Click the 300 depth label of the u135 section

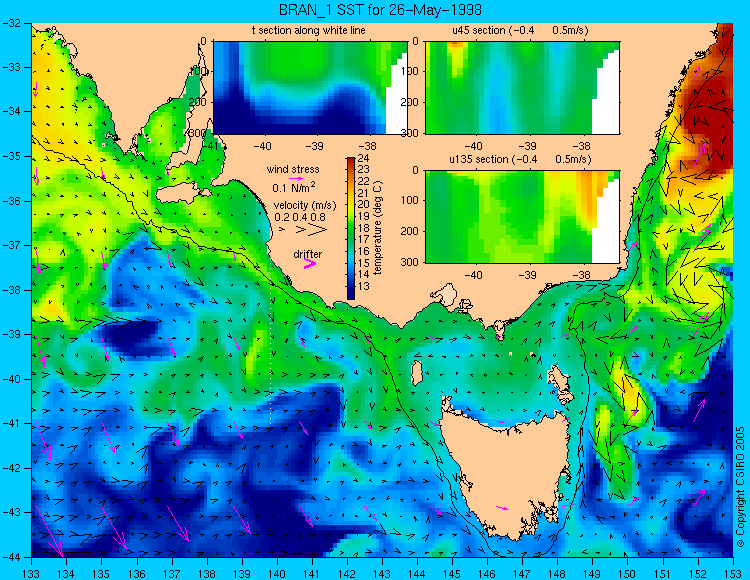411,262
